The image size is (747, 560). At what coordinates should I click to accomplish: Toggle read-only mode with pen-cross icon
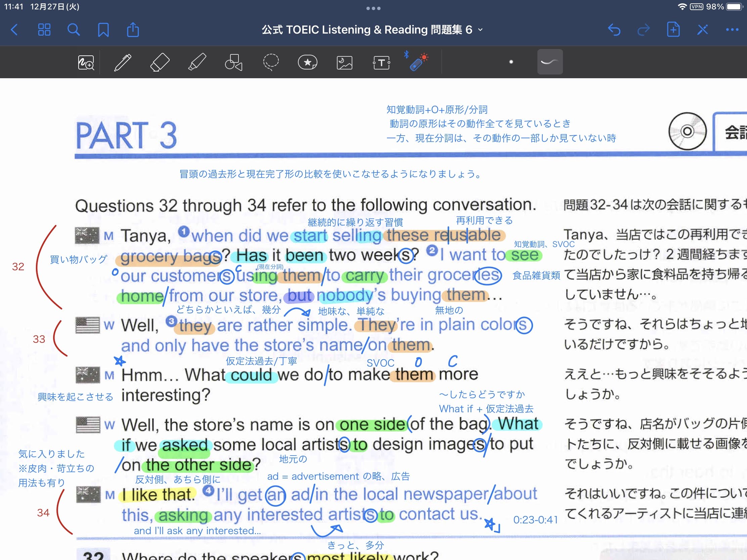pos(702,30)
